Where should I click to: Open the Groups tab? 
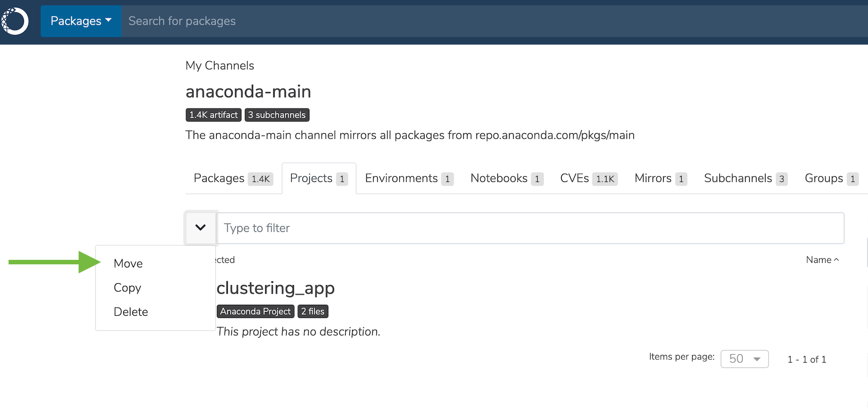pyautogui.click(x=832, y=178)
